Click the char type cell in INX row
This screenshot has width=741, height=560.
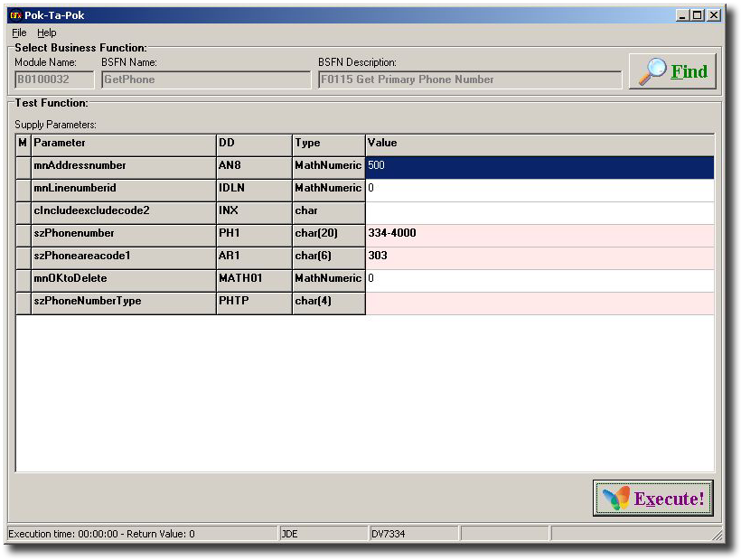[329, 213]
